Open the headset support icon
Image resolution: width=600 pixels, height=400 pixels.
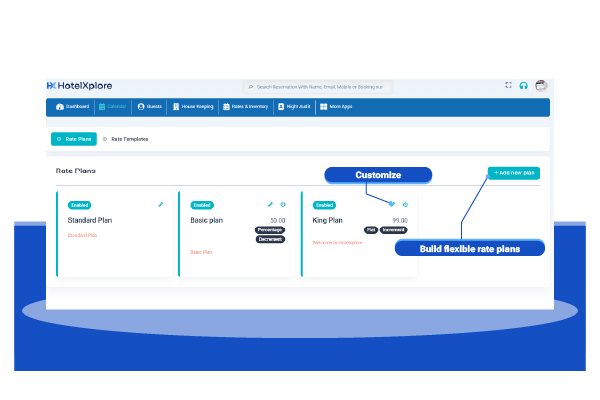[x=523, y=85]
